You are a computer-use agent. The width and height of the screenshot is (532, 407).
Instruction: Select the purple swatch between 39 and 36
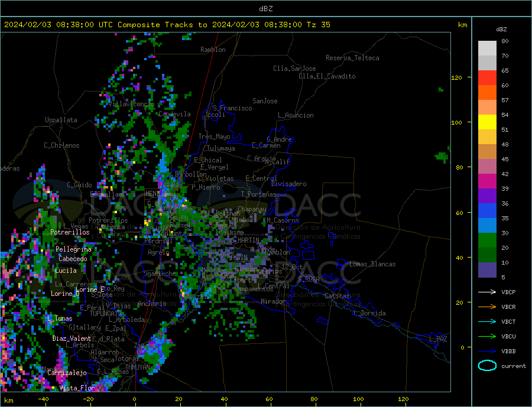click(487, 196)
